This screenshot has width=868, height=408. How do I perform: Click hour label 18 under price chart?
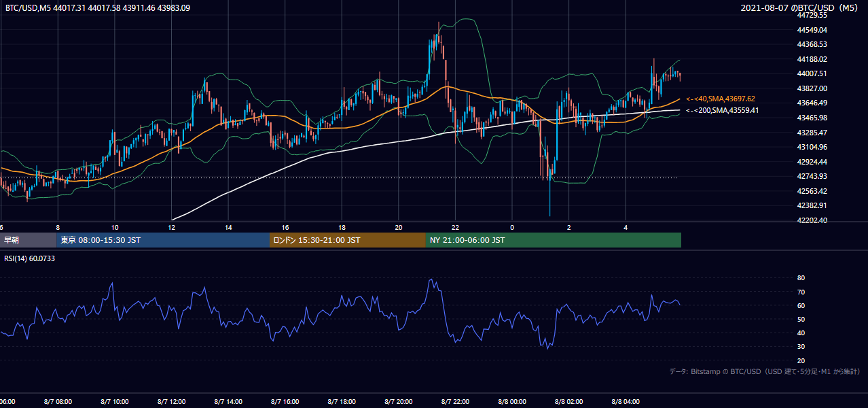(342, 227)
